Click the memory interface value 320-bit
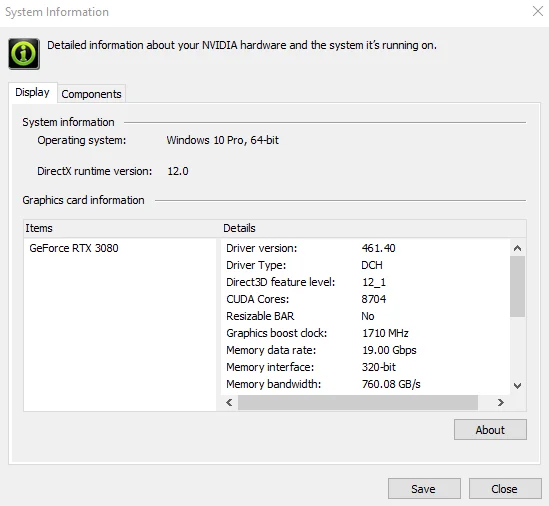This screenshot has width=549, height=506. coord(378,367)
